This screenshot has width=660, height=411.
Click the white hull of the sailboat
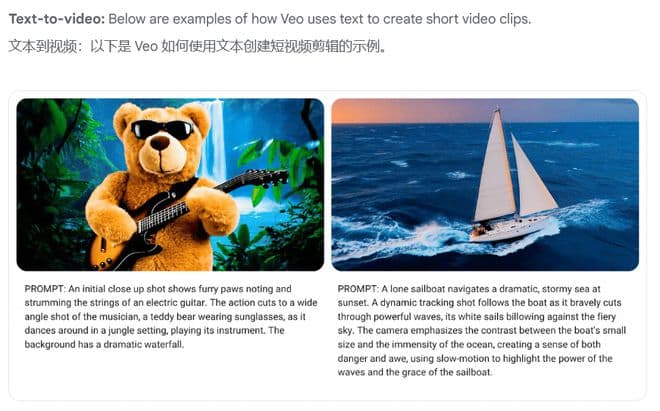(511, 230)
